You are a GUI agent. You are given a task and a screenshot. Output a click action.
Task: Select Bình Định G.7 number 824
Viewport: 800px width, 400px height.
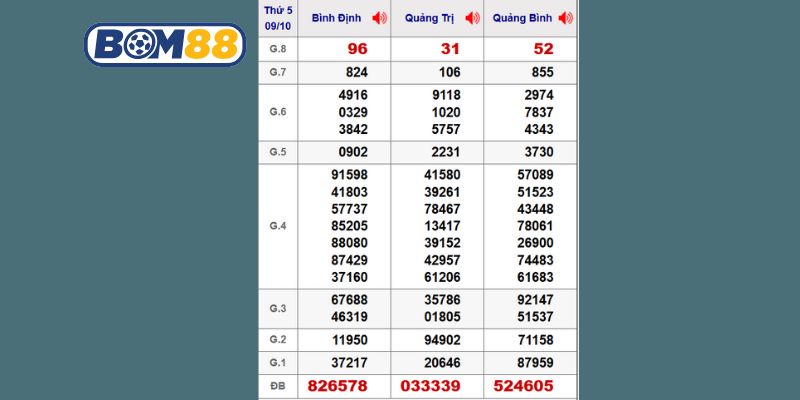(357, 72)
